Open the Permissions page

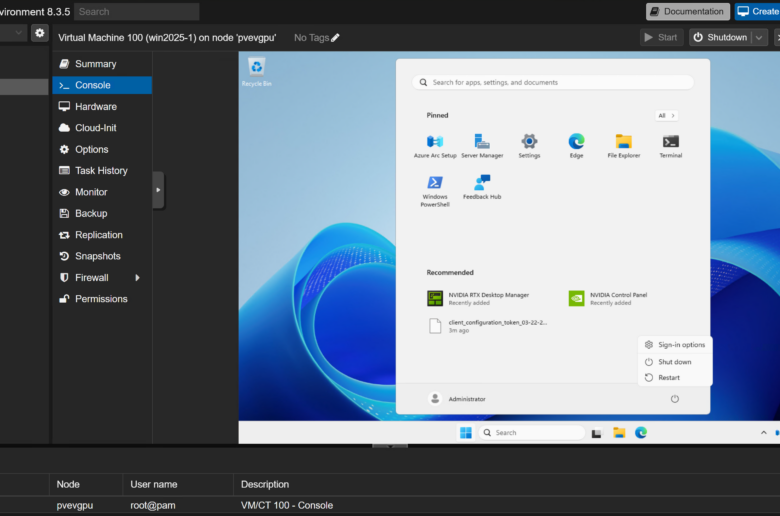(x=101, y=299)
